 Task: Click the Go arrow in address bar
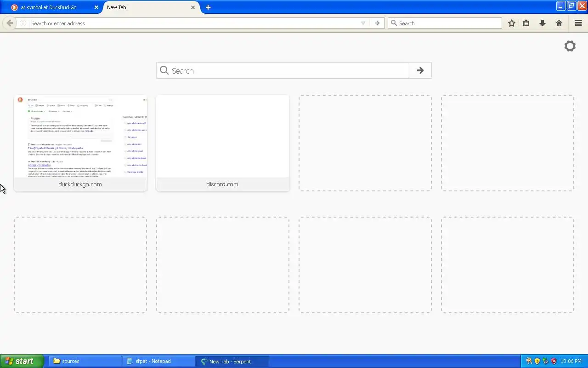pyautogui.click(x=377, y=23)
